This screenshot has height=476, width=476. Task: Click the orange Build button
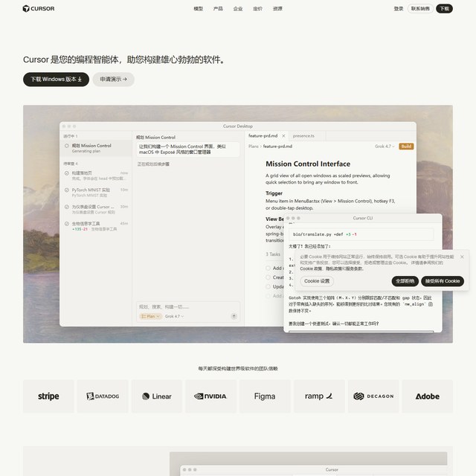pos(406,147)
